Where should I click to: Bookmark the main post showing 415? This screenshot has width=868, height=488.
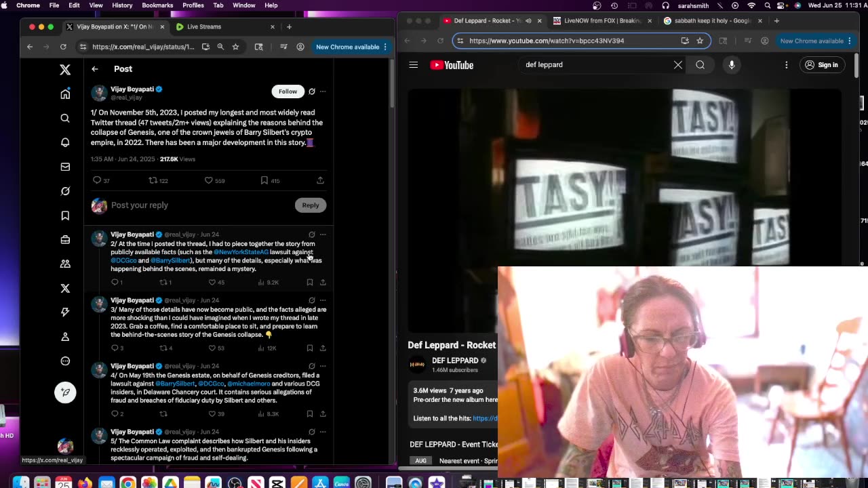tap(264, 180)
